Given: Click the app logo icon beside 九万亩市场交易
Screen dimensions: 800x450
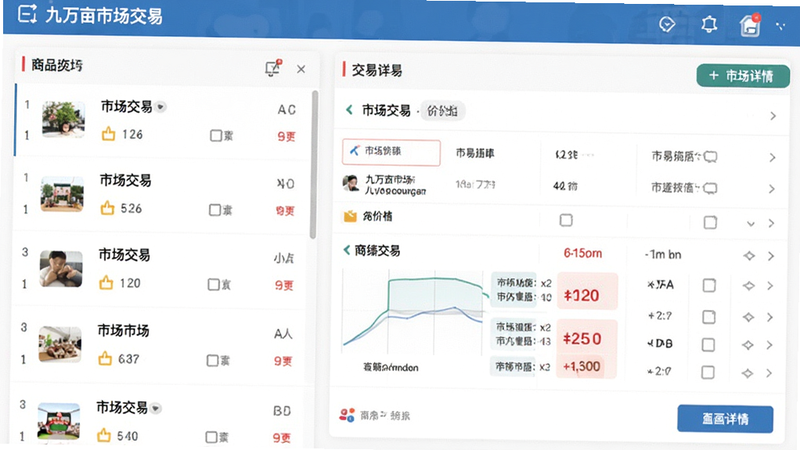Looking at the screenshot, I should (27, 14).
